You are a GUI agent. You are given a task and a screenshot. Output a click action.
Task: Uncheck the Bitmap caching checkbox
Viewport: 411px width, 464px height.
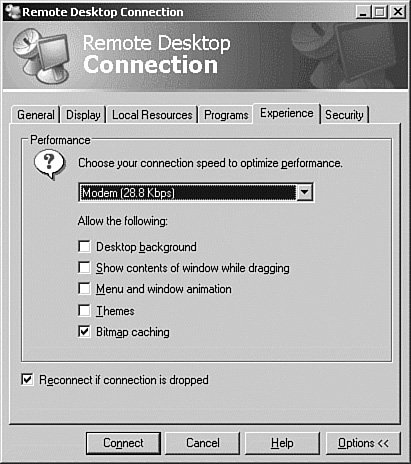pos(84,332)
